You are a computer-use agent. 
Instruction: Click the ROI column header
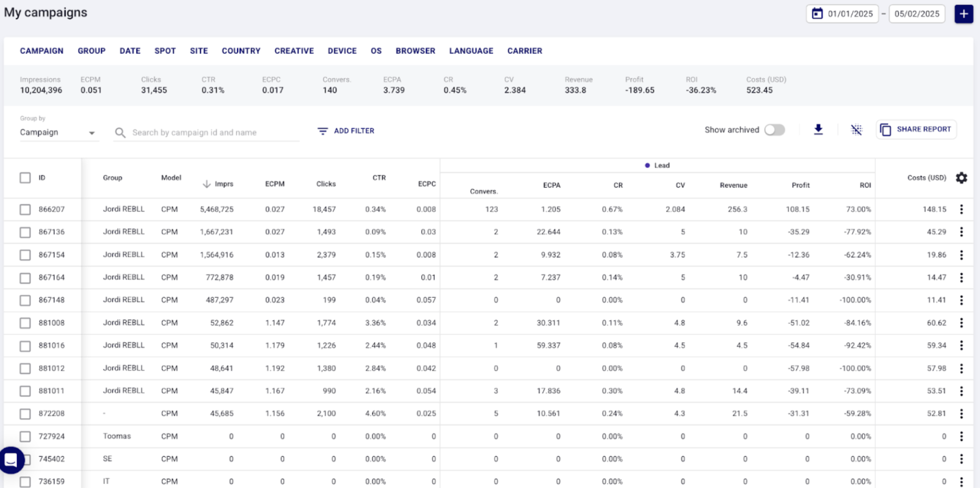(865, 185)
